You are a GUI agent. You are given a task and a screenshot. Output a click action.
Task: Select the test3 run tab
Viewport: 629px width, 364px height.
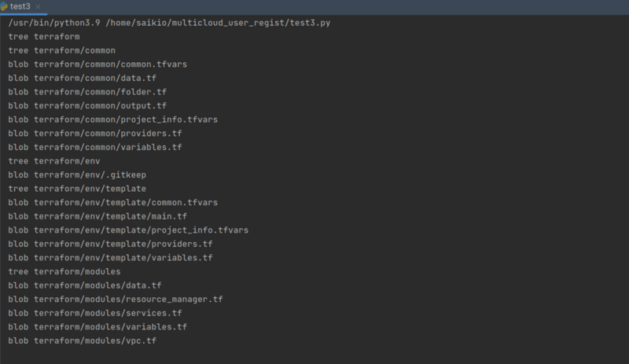[20, 6]
